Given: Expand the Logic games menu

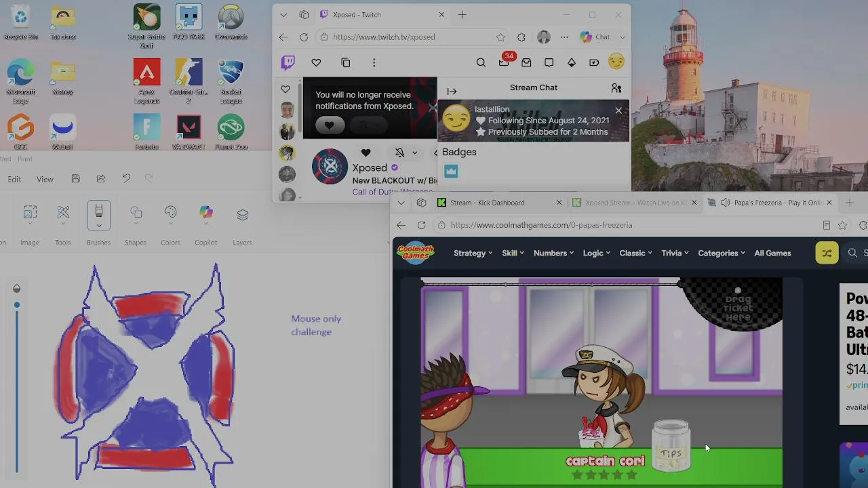Looking at the screenshot, I should (x=596, y=253).
